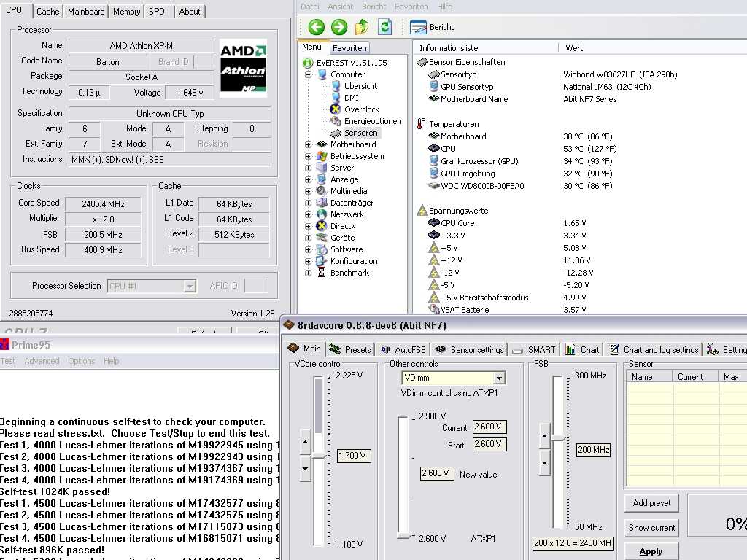Click the green Back arrow in EVEREST

click(x=317, y=27)
